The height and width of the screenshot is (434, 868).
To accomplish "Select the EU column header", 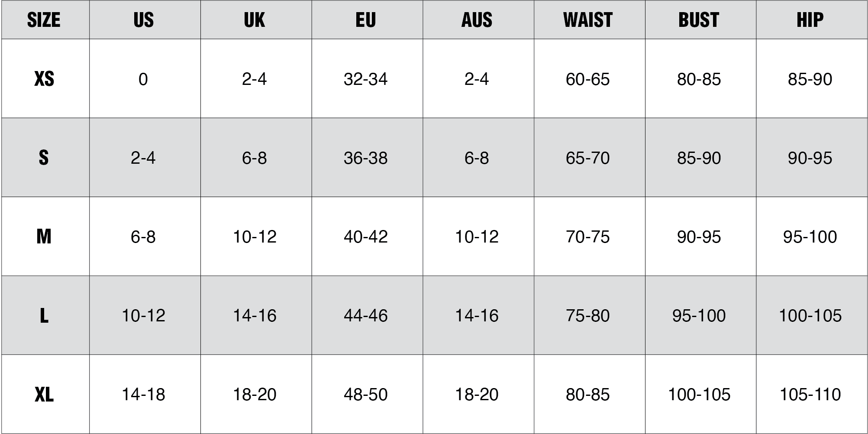I will click(366, 20).
